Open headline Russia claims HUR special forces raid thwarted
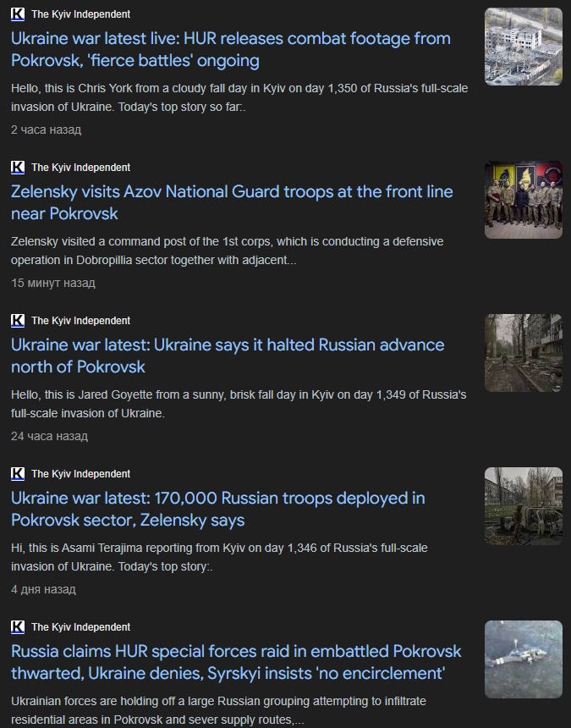571x728 pixels. click(x=236, y=662)
